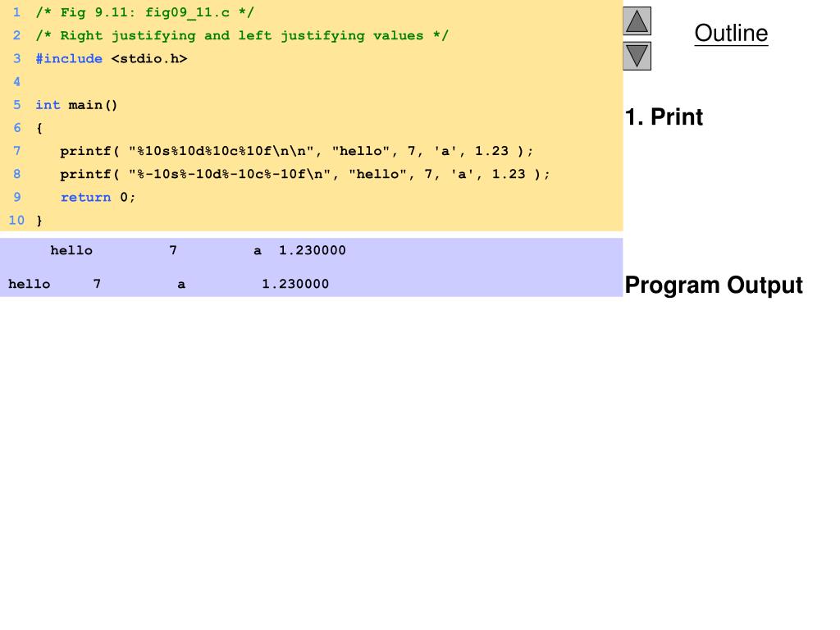
Task: Open the Outline link
Action: (731, 33)
